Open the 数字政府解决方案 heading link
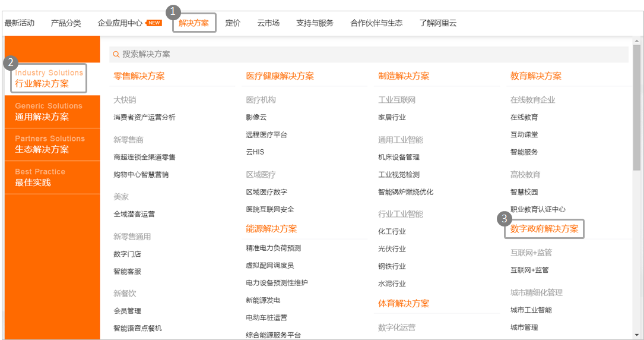This screenshot has width=644, height=340. click(544, 229)
